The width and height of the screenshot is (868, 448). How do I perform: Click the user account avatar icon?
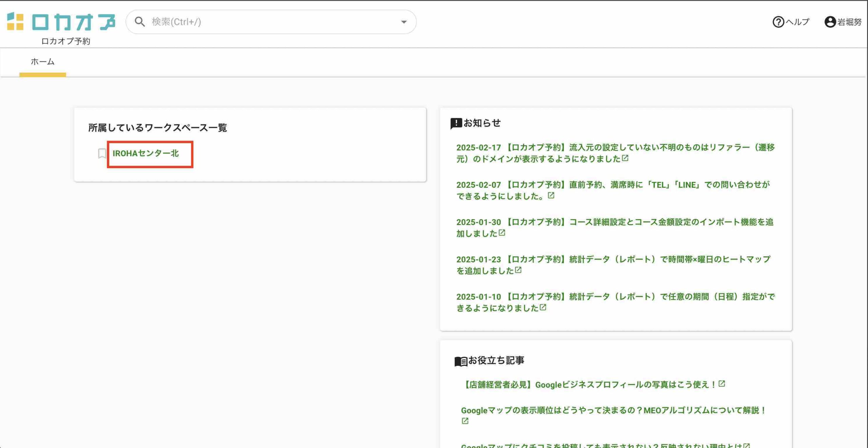pyautogui.click(x=830, y=22)
